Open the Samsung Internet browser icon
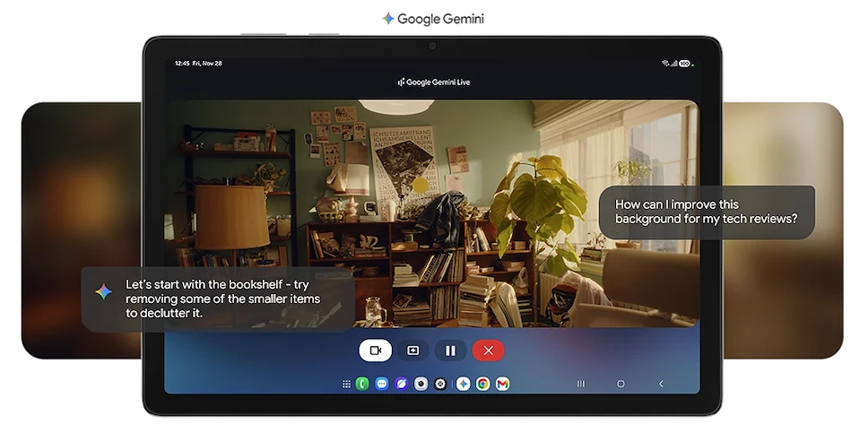The width and height of the screenshot is (868, 441). pos(402,384)
